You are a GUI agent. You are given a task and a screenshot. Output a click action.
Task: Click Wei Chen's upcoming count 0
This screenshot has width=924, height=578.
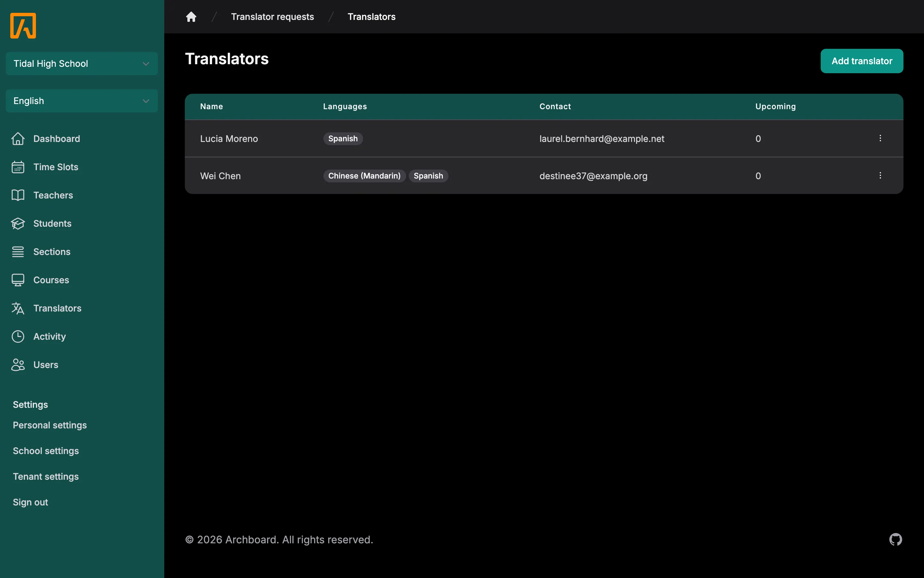(x=758, y=176)
